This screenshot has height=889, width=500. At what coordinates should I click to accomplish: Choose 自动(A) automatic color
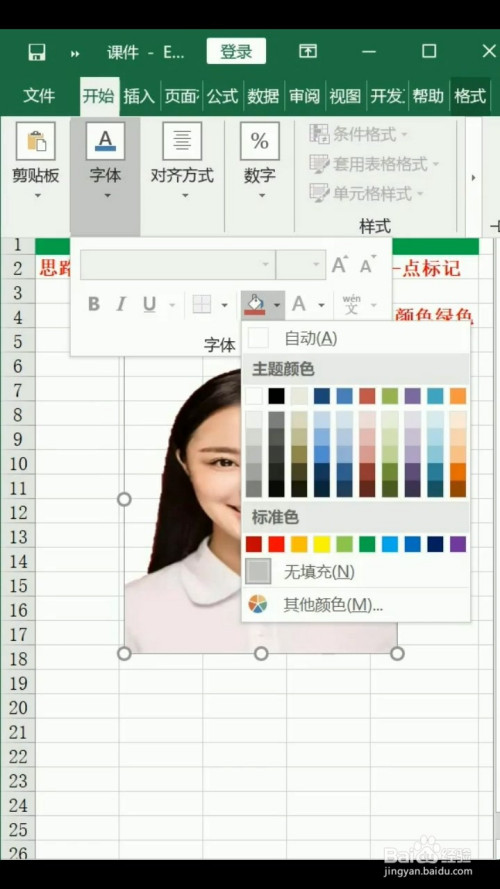click(x=355, y=338)
